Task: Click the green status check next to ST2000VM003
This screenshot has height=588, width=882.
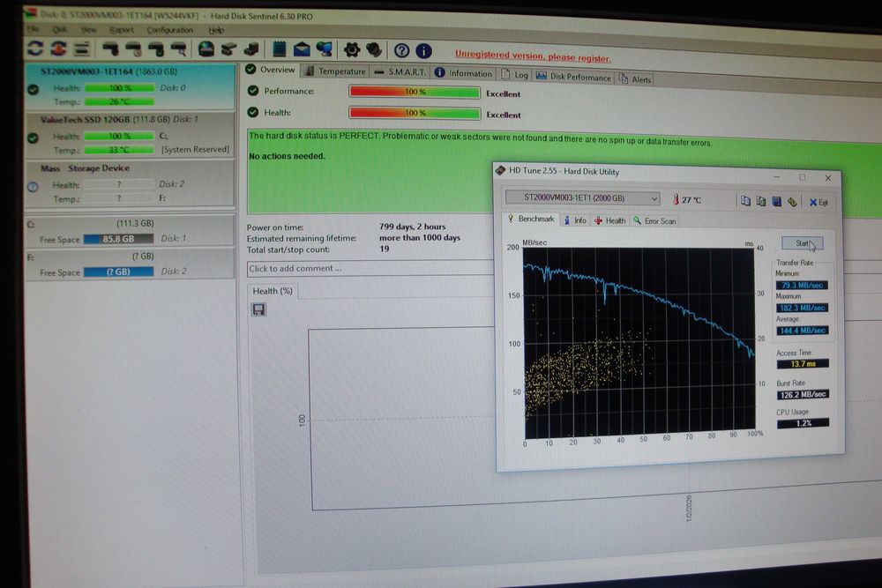Action: point(34,89)
